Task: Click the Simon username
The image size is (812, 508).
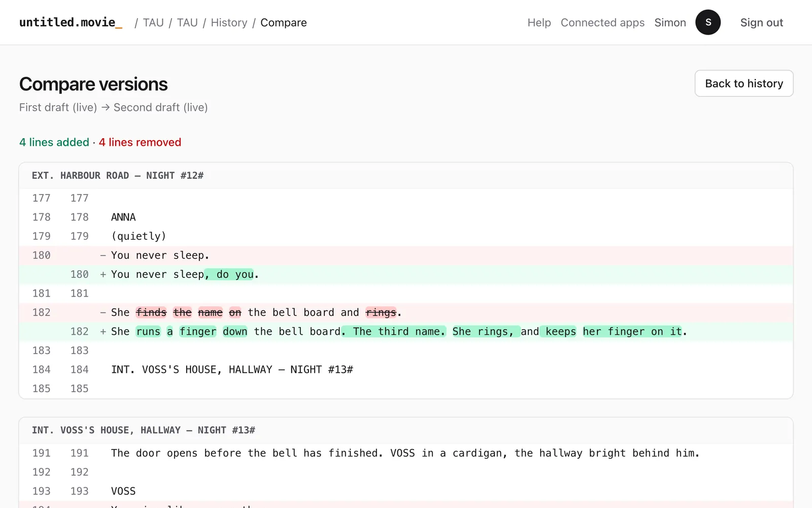Action: tap(670, 22)
